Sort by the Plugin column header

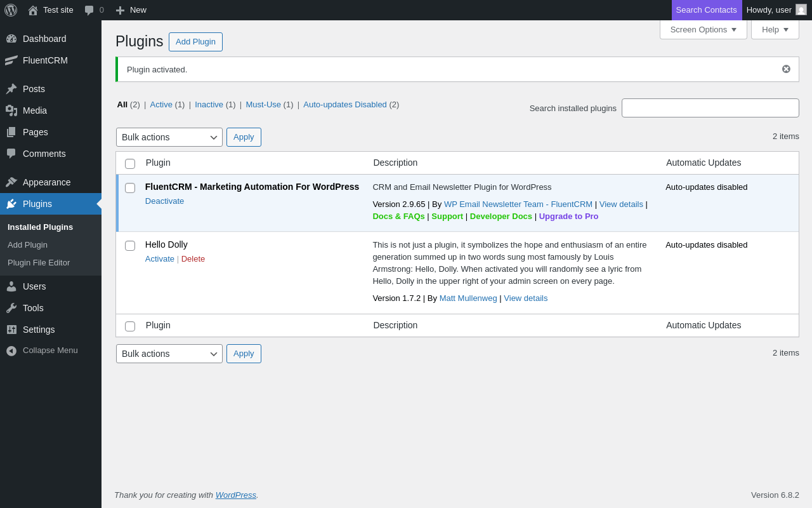158,163
